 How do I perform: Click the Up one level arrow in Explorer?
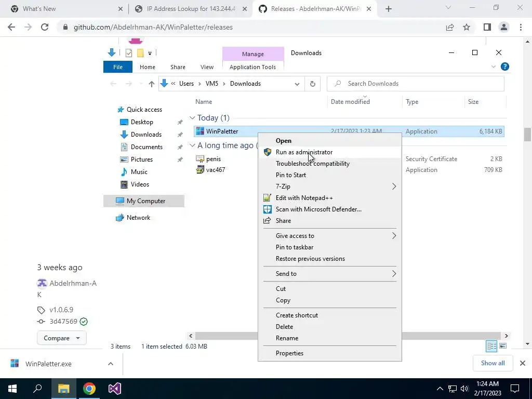[x=151, y=84]
